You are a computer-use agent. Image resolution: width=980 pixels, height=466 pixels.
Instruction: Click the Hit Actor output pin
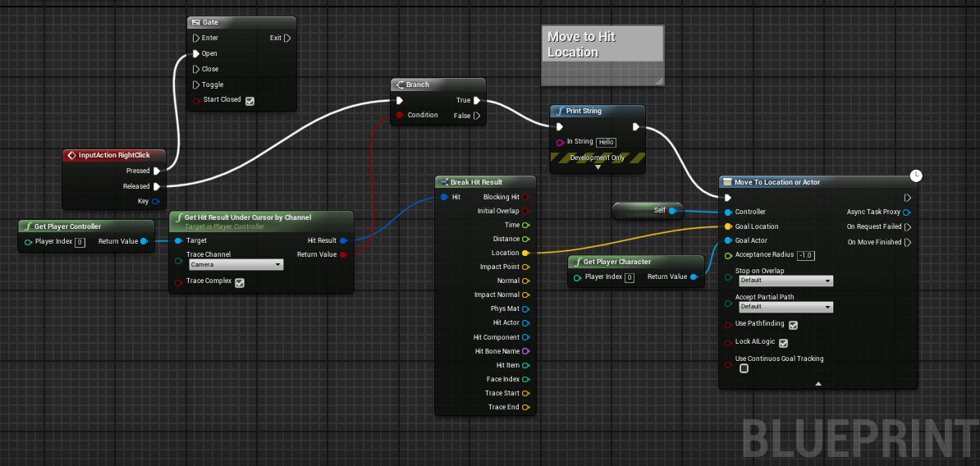[x=525, y=323]
